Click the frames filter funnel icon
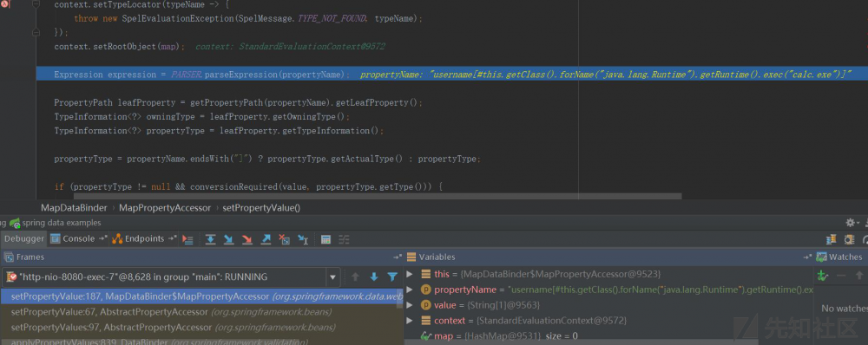Viewport: 868px width, 345px height. (x=392, y=277)
